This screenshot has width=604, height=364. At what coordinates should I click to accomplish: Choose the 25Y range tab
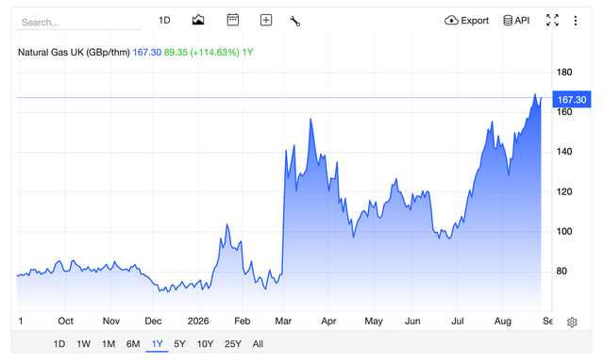click(x=233, y=344)
